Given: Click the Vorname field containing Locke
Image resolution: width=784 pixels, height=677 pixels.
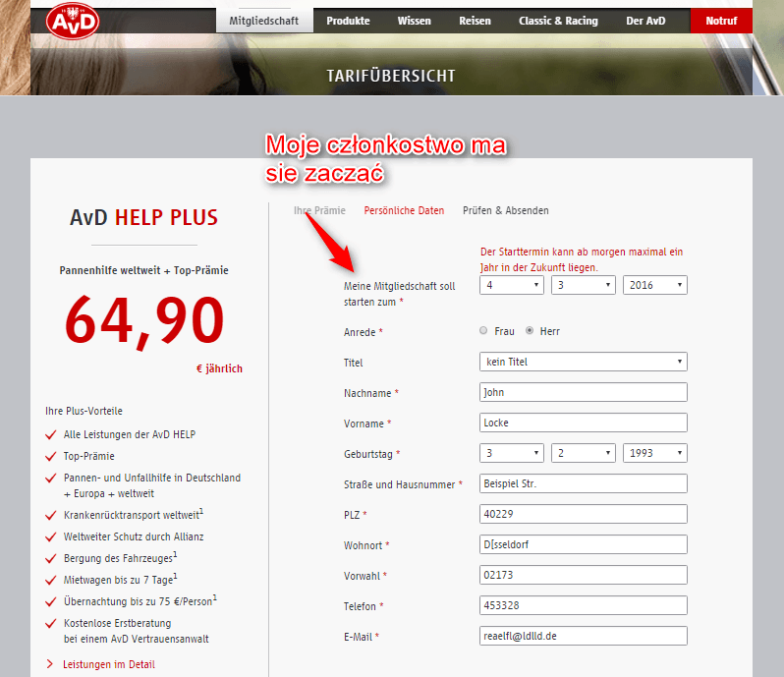Looking at the screenshot, I should pyautogui.click(x=584, y=423).
